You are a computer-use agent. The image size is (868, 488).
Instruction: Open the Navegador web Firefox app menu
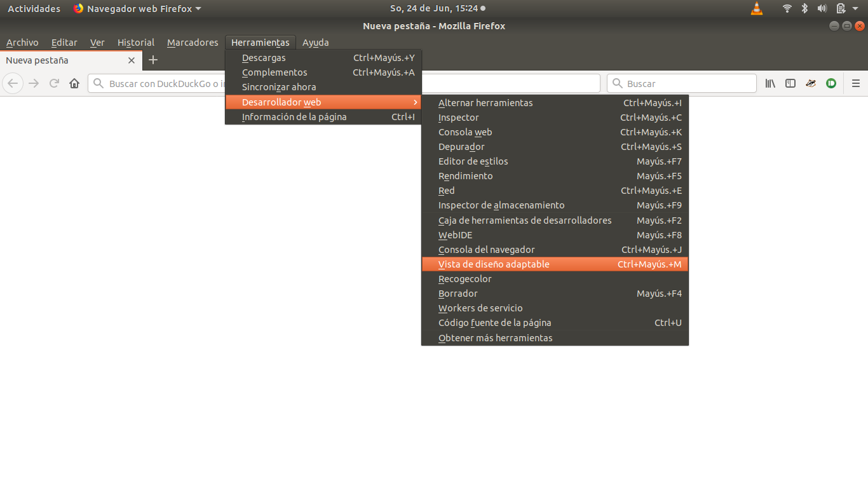pos(137,8)
